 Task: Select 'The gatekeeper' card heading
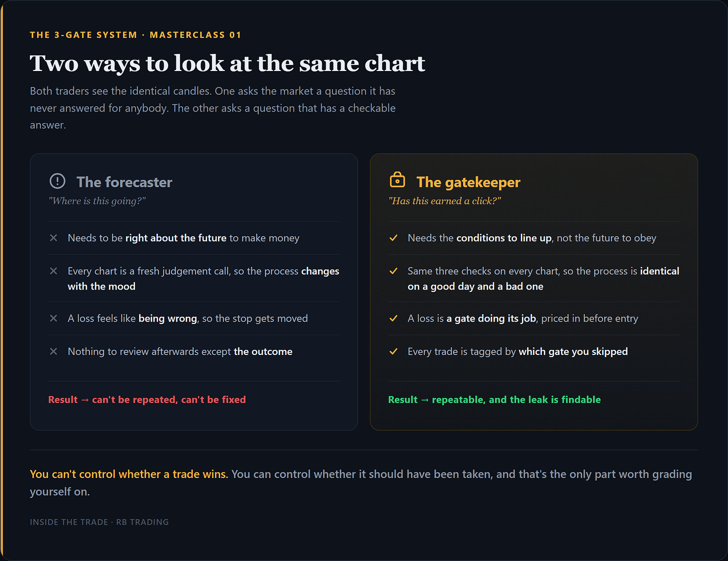click(468, 182)
